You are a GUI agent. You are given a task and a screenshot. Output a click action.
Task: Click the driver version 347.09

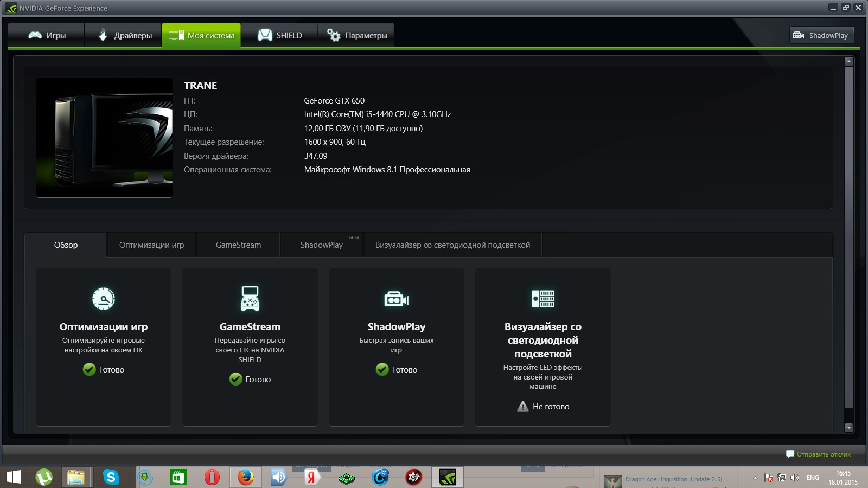[316, 156]
